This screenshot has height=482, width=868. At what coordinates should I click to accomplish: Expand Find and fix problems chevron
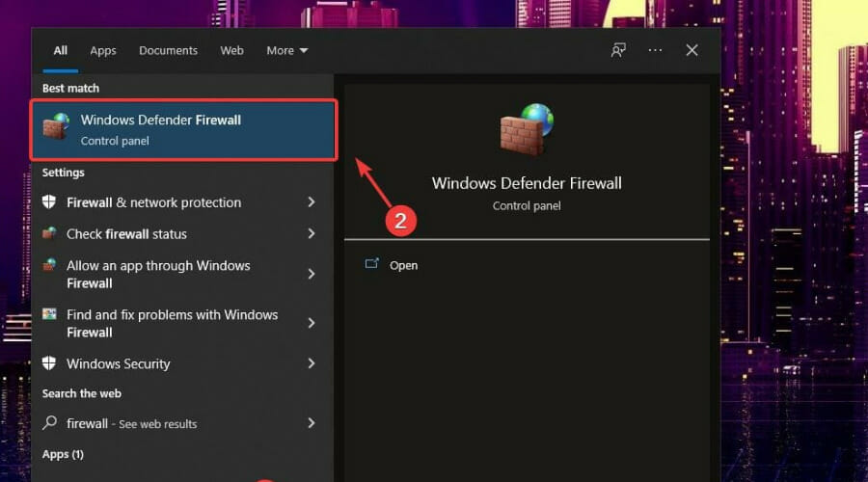[x=312, y=323]
